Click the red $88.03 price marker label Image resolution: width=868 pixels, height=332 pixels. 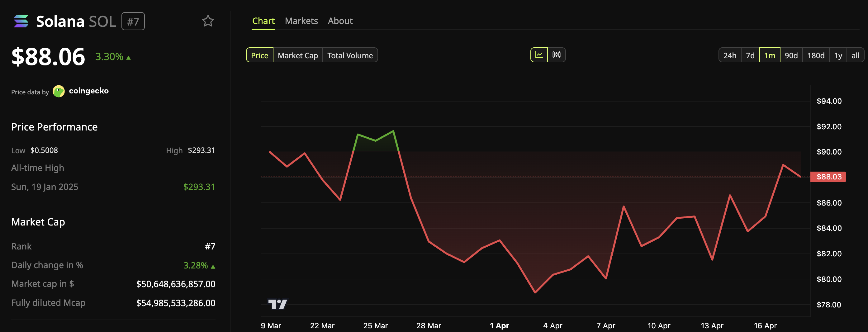click(x=828, y=177)
